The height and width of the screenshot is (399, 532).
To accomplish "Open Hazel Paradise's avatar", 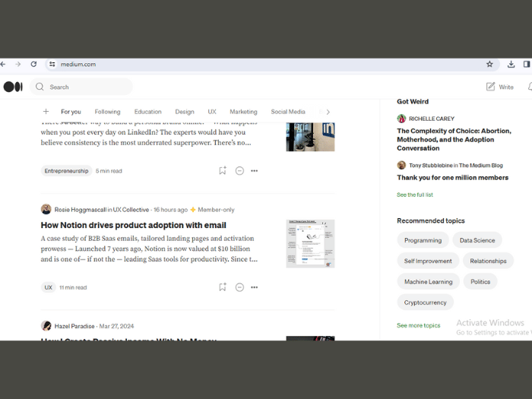I will [x=46, y=326].
